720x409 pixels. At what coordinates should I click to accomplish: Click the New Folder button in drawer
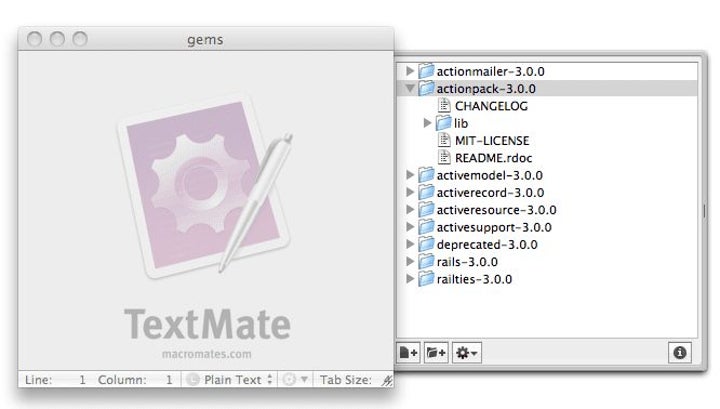[x=436, y=352]
